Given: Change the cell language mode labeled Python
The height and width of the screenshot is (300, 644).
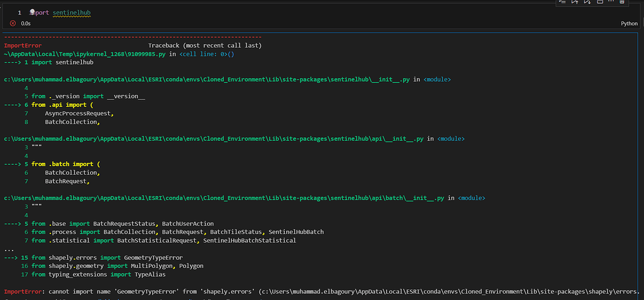Looking at the screenshot, I should pyautogui.click(x=629, y=23).
